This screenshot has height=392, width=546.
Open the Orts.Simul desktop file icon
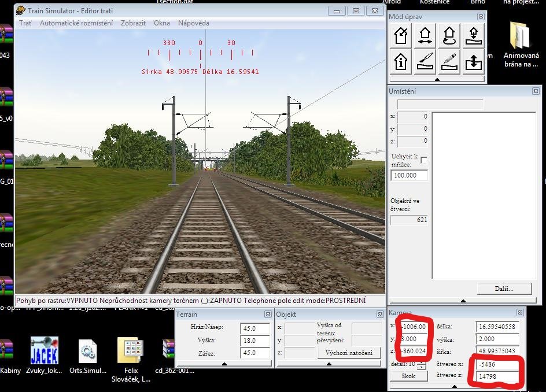pos(88,355)
